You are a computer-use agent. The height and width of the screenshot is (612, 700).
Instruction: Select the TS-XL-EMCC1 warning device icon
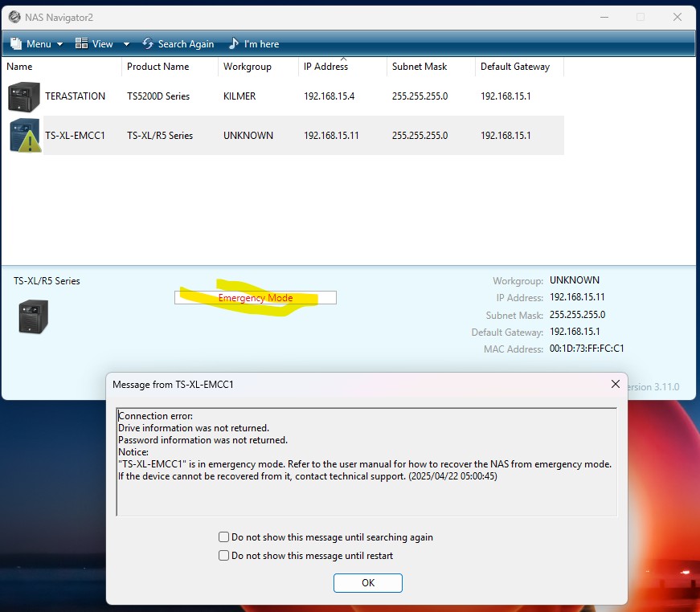tap(25, 135)
